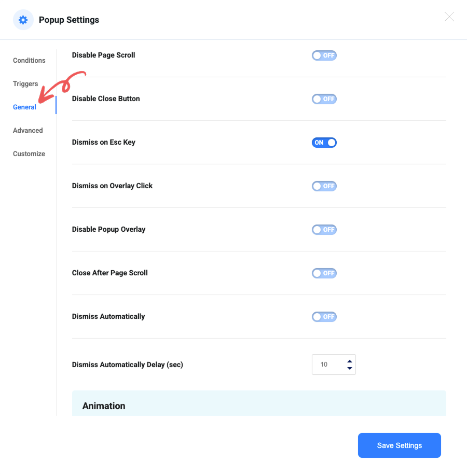
Task: Toggle on Disable Page Scroll
Action: [324, 55]
